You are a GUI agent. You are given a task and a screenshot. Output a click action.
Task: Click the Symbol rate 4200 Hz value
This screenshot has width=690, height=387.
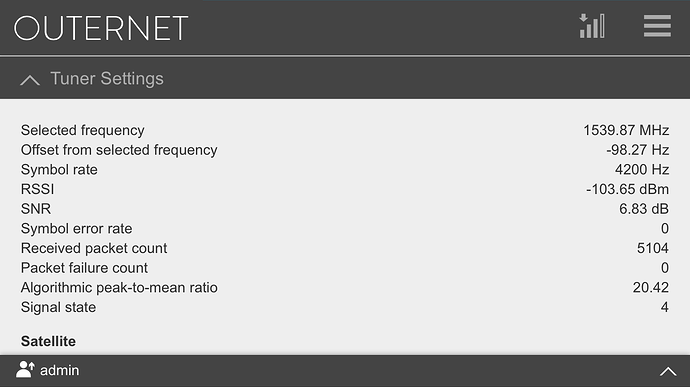click(642, 170)
